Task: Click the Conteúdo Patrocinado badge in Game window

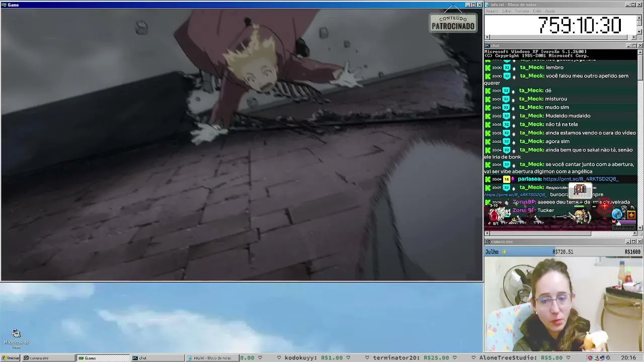Action: tap(453, 23)
